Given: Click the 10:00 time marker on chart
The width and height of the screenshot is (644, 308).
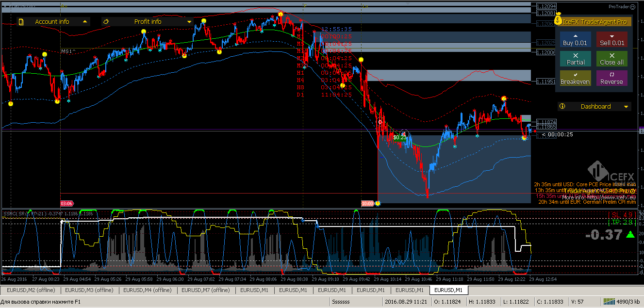Looking at the screenshot, I should click(367, 203).
